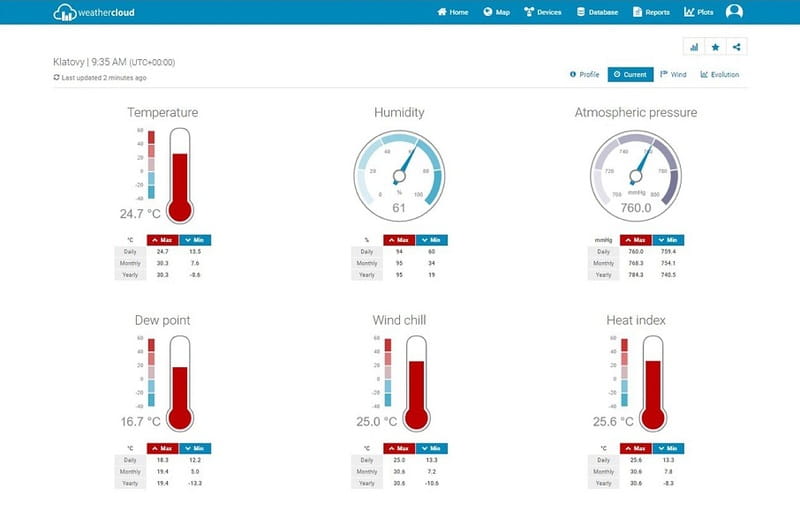The width and height of the screenshot is (800, 512).
Task: Click the Dew point thermometer graphic
Action: pos(180,381)
